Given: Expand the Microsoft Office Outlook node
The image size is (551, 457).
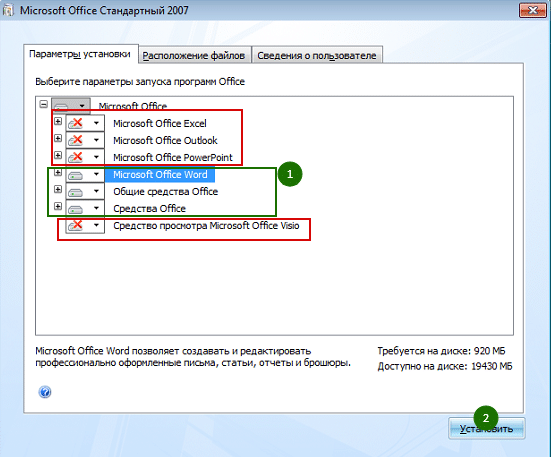Looking at the screenshot, I should (x=58, y=138).
